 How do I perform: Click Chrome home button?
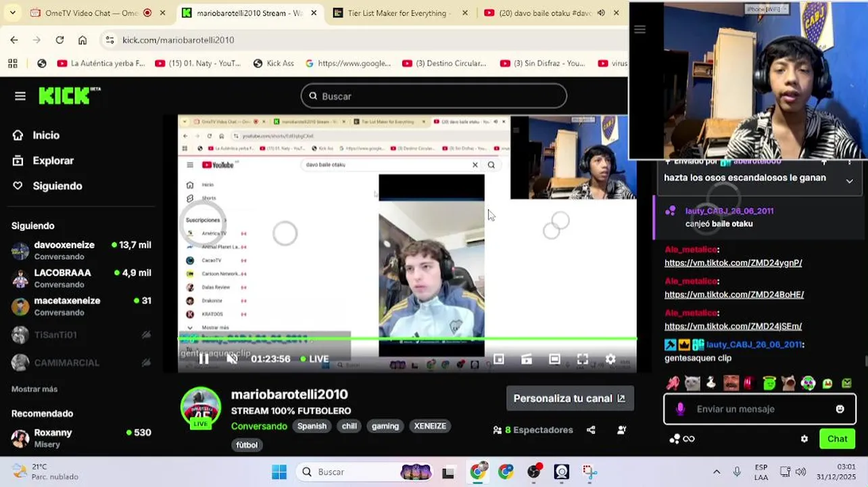click(x=82, y=40)
